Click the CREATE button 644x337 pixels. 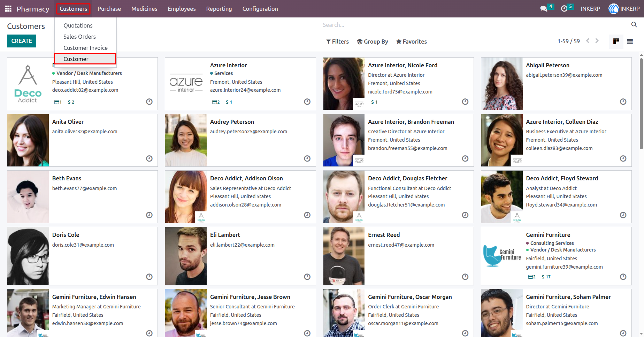pos(22,41)
